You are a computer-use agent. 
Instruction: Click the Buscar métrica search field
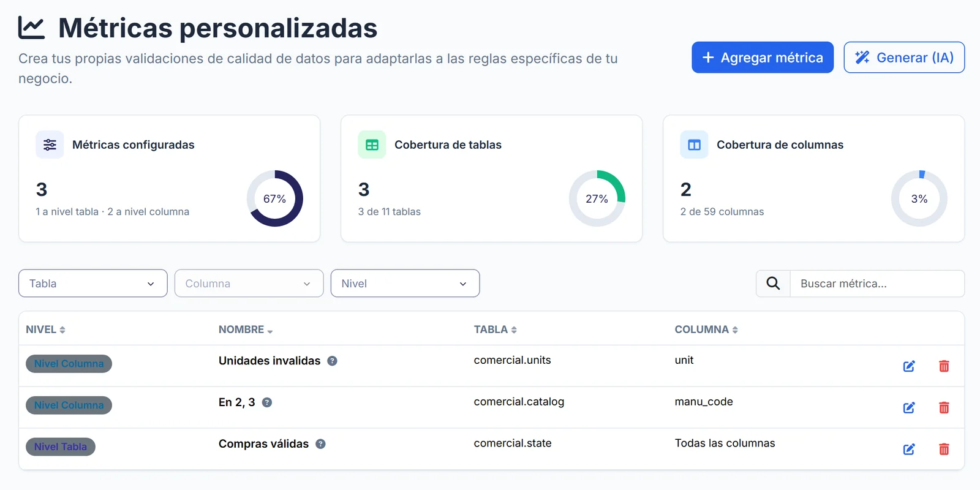point(877,284)
